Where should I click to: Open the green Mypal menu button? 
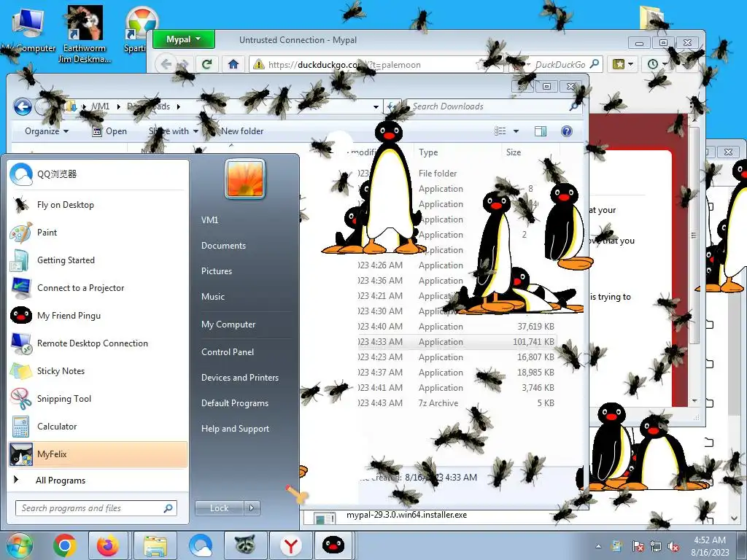[x=183, y=39]
